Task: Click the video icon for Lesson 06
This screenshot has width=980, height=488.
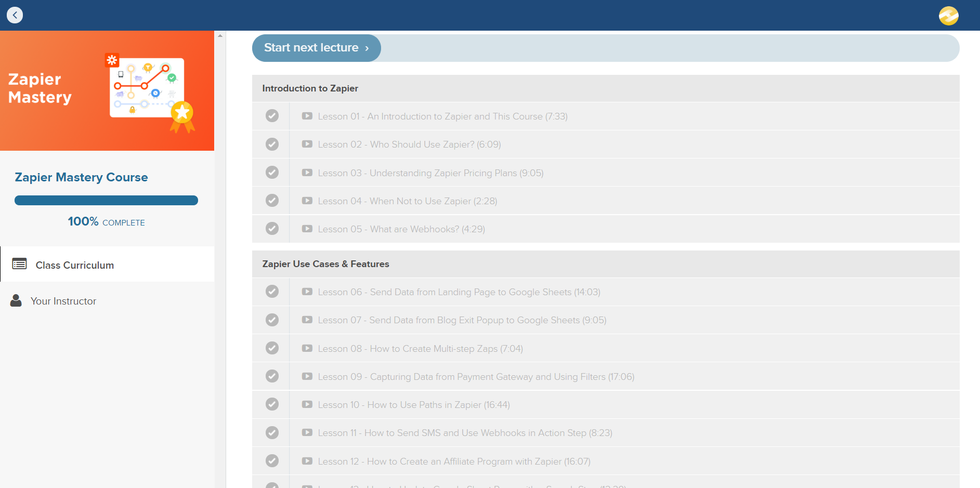Action: tap(307, 292)
